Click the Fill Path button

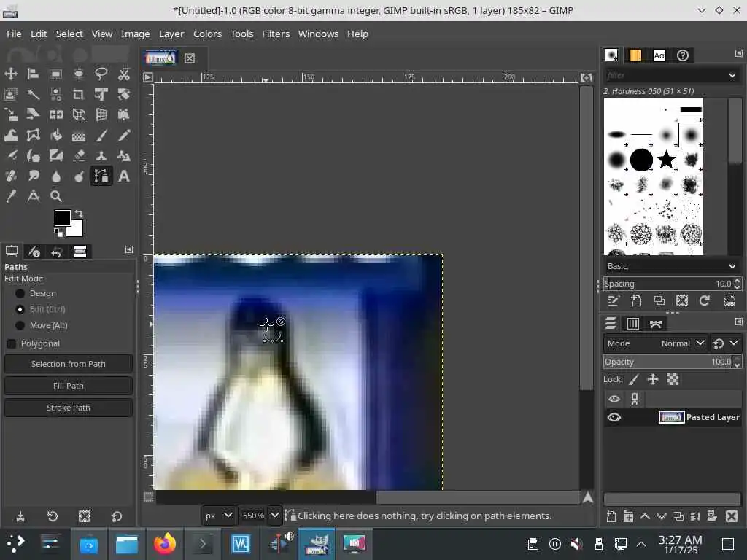[x=69, y=386]
